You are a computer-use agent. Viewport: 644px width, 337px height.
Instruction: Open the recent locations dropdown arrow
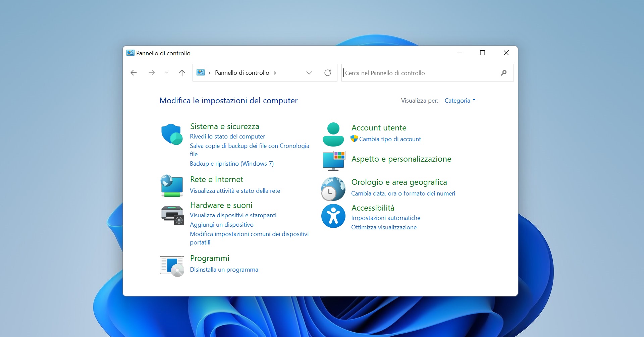[x=166, y=72]
